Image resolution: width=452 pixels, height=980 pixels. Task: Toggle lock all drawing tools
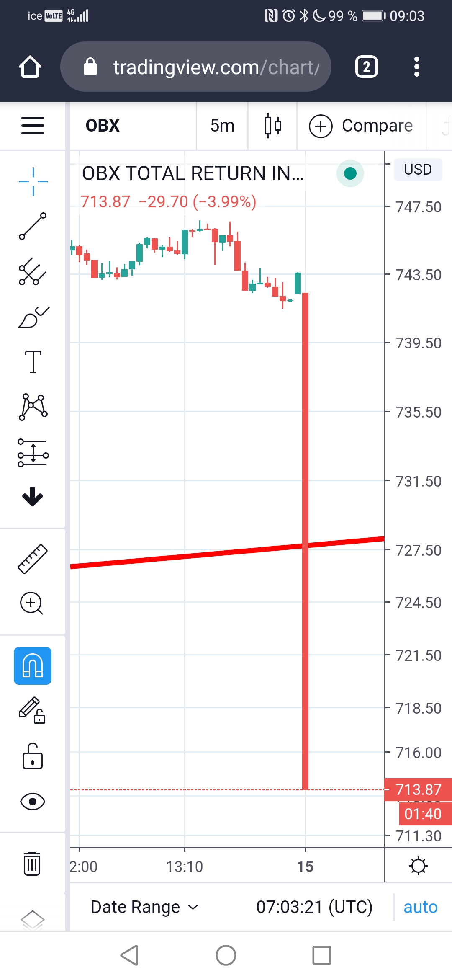click(33, 756)
